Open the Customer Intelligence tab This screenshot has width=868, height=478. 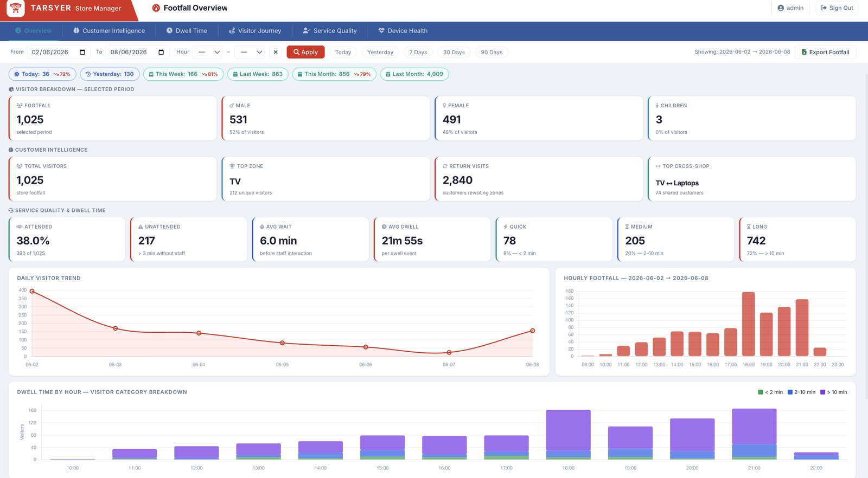[109, 31]
